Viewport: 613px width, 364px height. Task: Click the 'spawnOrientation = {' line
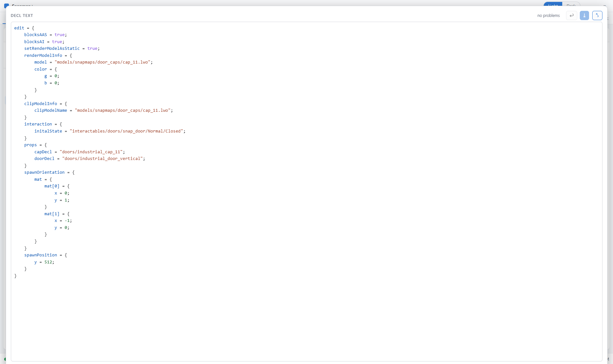coord(49,172)
